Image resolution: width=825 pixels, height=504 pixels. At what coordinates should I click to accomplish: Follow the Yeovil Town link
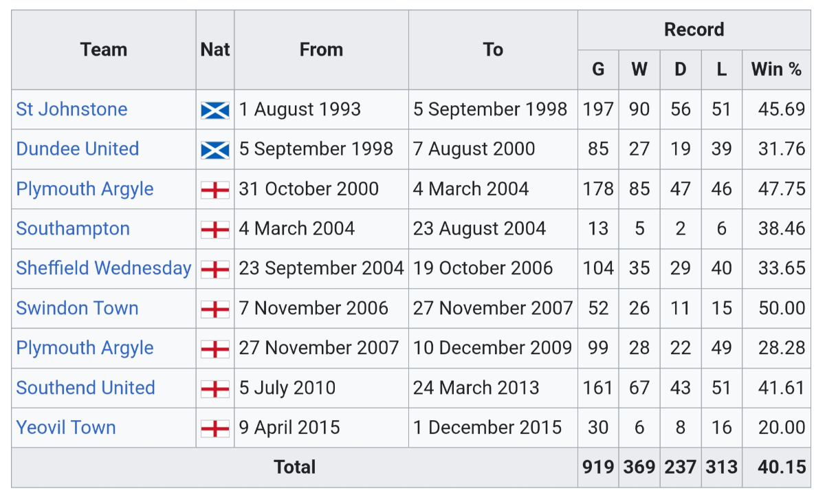point(66,428)
